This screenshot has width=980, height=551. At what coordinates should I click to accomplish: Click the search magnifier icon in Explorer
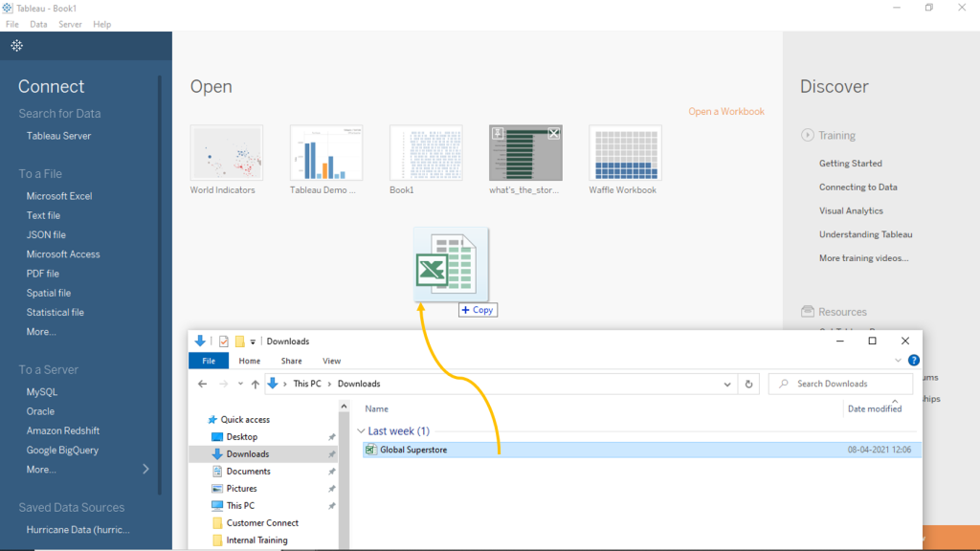coord(784,384)
